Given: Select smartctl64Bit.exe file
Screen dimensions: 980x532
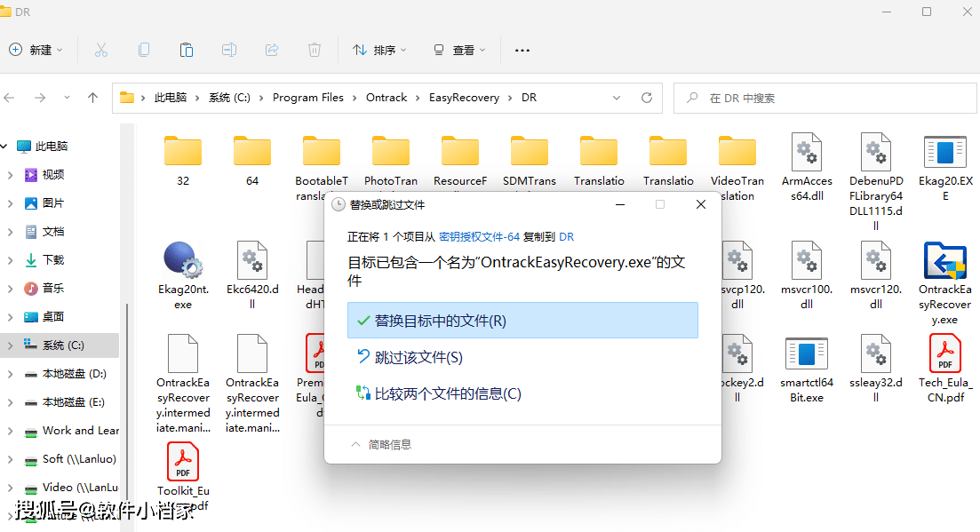Looking at the screenshot, I should 807,369.
